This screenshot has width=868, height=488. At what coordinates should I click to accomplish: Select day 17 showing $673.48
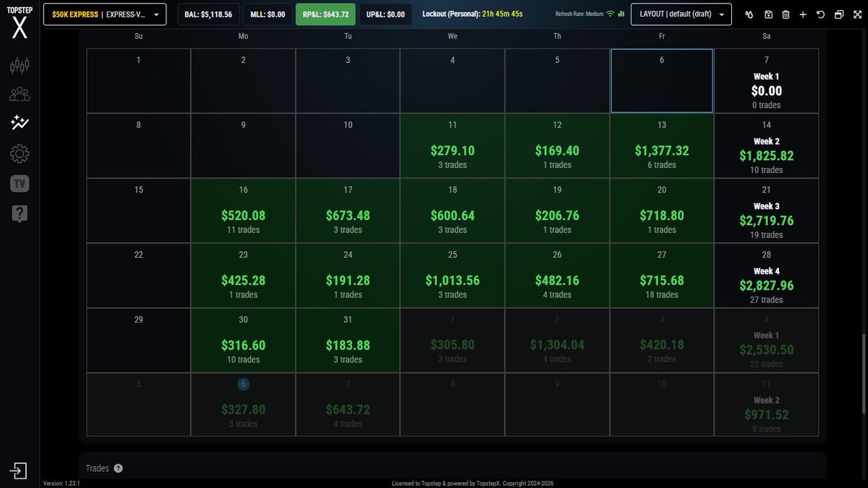348,210
